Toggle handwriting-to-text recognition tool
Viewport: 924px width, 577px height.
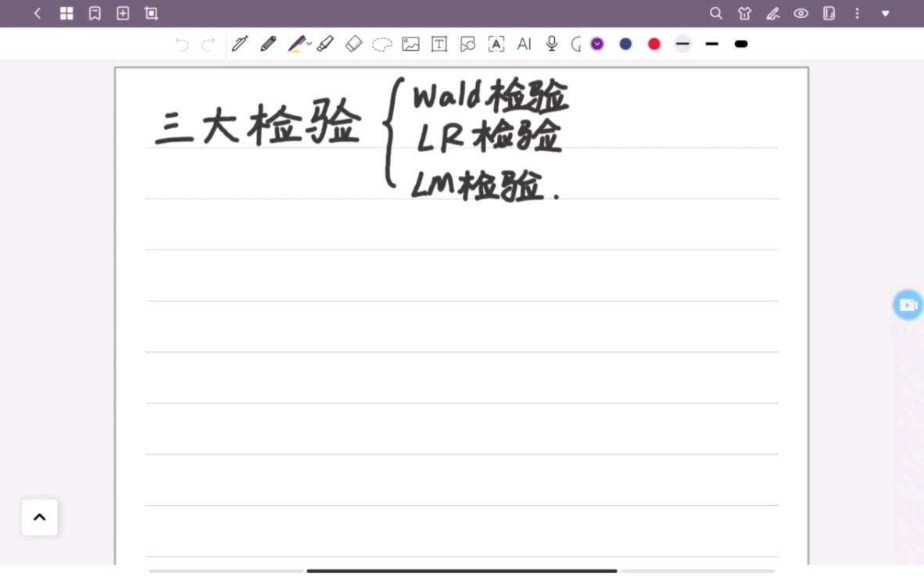click(496, 44)
